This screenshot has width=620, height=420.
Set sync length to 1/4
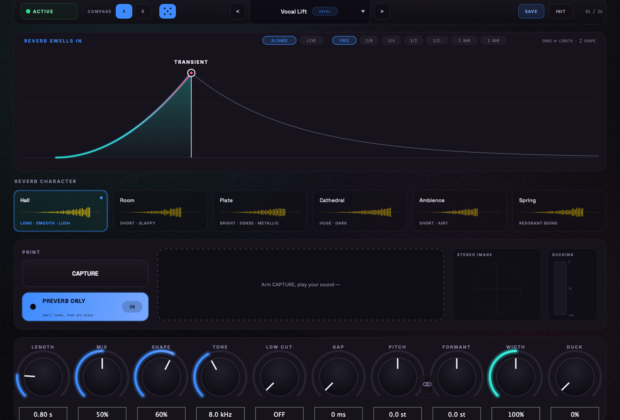pos(391,40)
